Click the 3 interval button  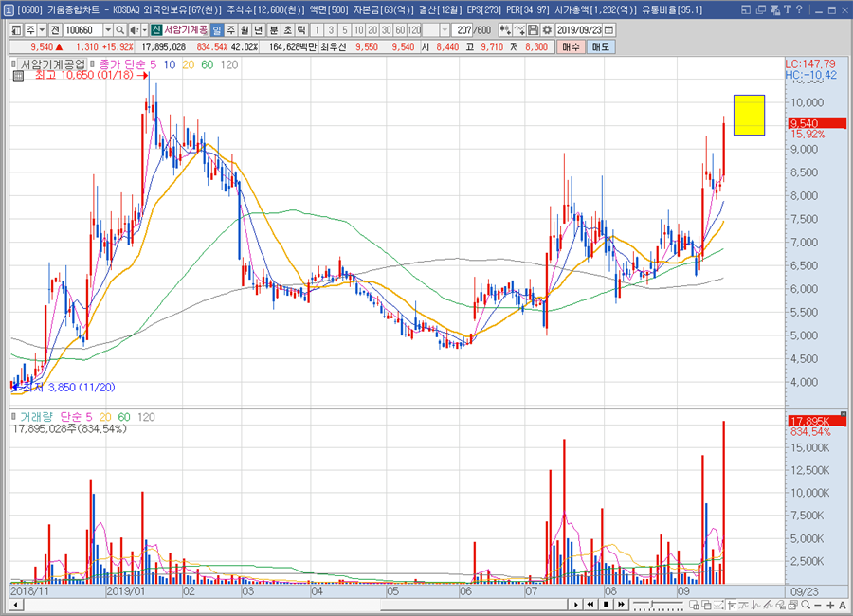click(331, 30)
